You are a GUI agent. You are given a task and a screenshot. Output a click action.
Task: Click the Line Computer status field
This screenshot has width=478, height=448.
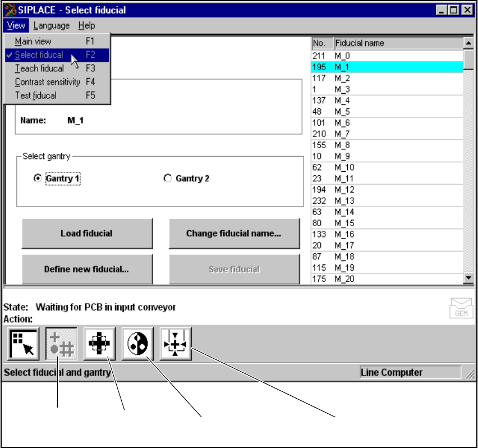pyautogui.click(x=410, y=372)
